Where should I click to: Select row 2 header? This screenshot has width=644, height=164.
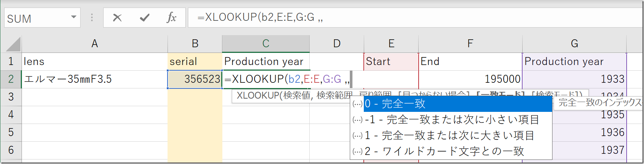(x=11, y=79)
